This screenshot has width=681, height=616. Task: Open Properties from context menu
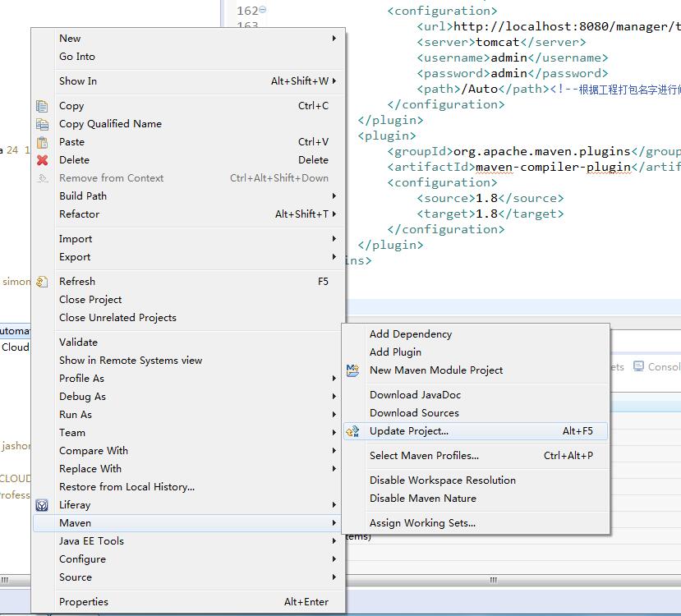pyautogui.click(x=188, y=602)
